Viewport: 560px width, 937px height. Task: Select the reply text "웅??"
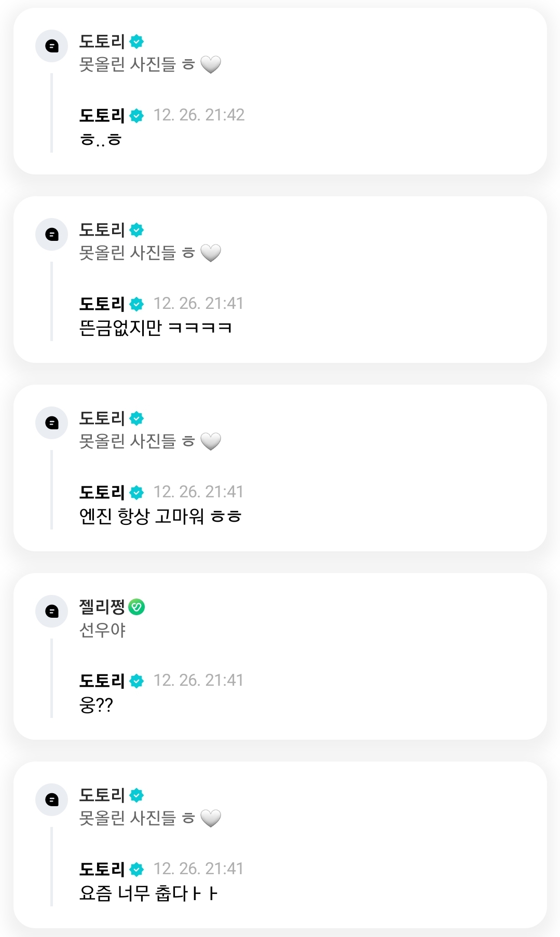96,705
